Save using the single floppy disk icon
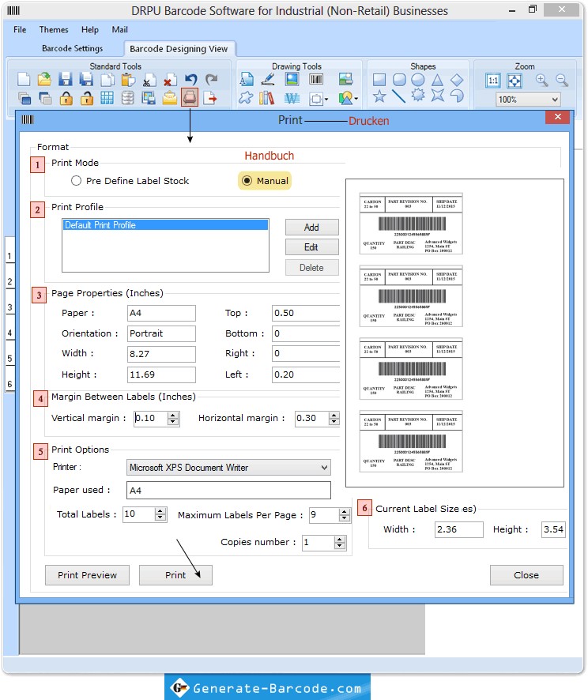Viewport: 588px width, 700px height. coord(65,80)
